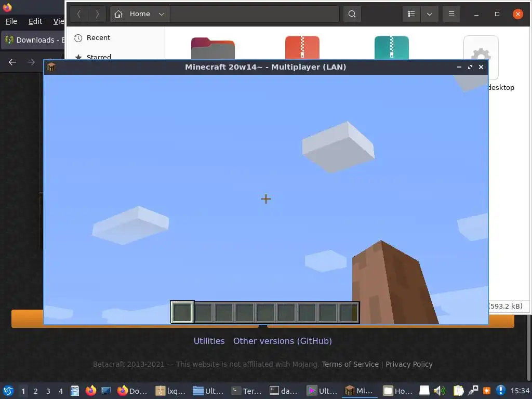Screen dimensions: 532x399
Task: Click the network connection tray icon
Action: point(473,391)
